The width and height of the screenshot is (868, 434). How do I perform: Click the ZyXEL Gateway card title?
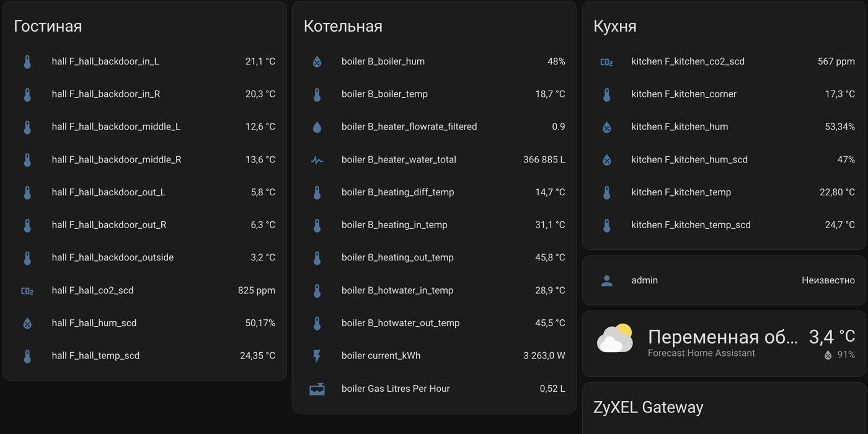click(x=649, y=407)
